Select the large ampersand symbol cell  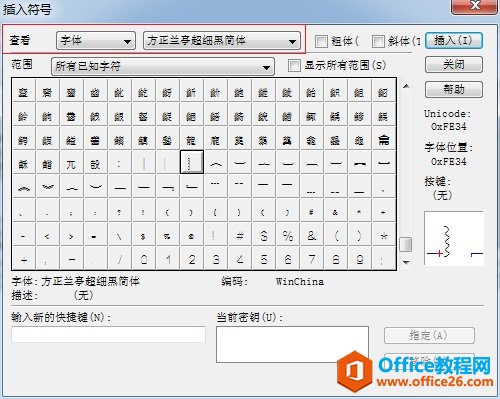(312, 236)
